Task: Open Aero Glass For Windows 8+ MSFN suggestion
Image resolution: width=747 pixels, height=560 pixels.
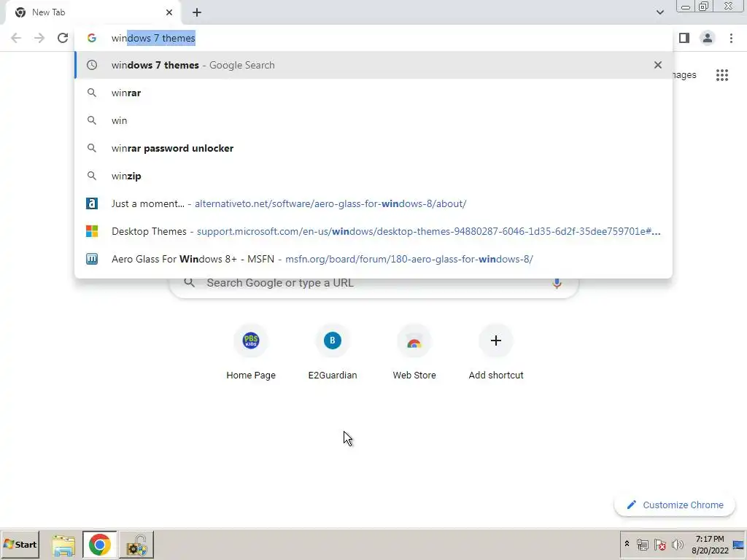Action: (x=373, y=259)
